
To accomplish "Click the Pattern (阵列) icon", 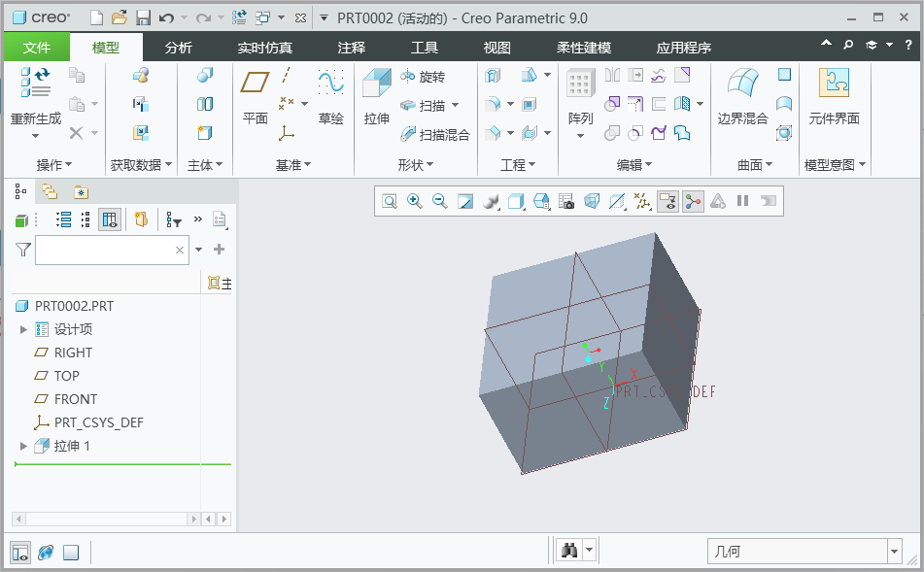I will [x=580, y=83].
